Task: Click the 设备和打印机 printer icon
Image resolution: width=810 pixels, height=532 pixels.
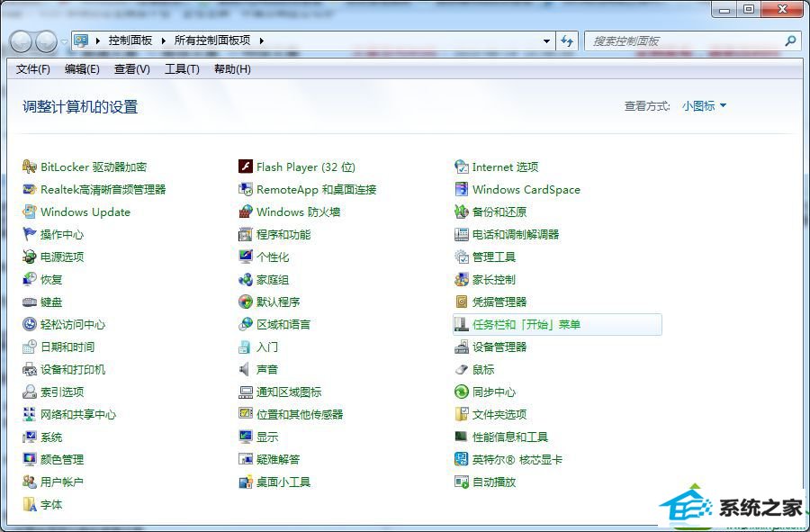Action: (x=30, y=369)
